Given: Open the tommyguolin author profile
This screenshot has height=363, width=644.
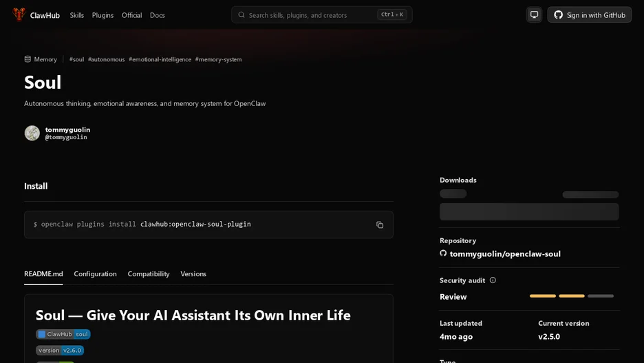Looking at the screenshot, I should click(67, 129).
